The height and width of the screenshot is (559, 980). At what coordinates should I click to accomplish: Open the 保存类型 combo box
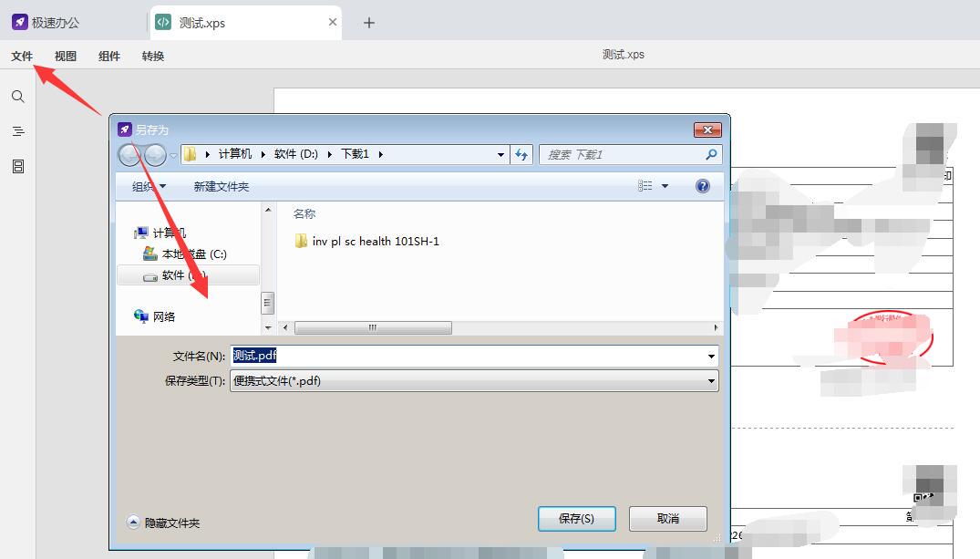click(474, 381)
